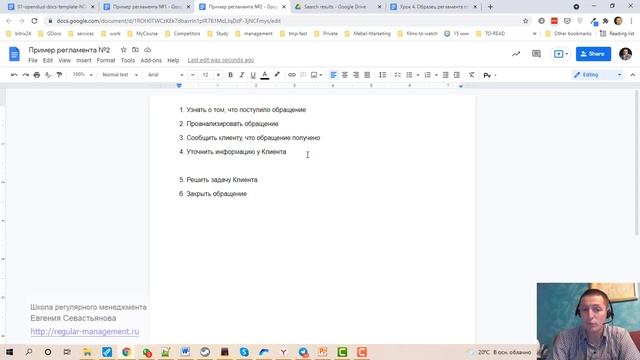
Task: Click the Redo icon in toolbar
Action: (25, 75)
